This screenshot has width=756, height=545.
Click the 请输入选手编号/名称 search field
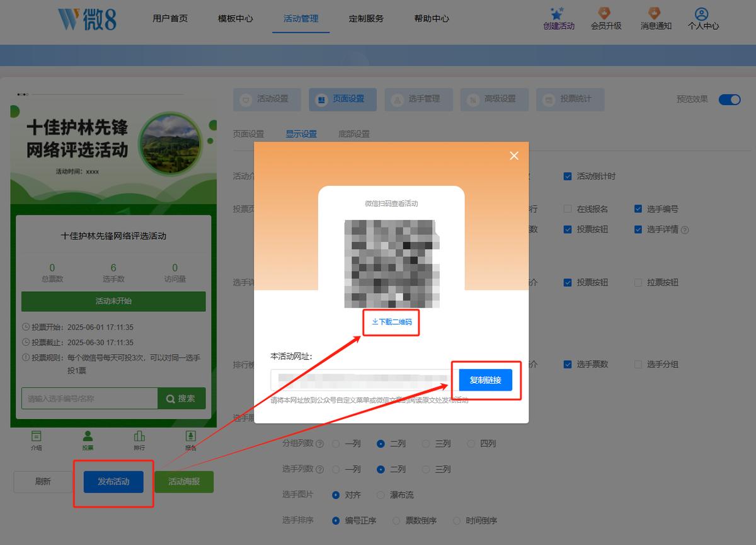pyautogui.click(x=89, y=399)
